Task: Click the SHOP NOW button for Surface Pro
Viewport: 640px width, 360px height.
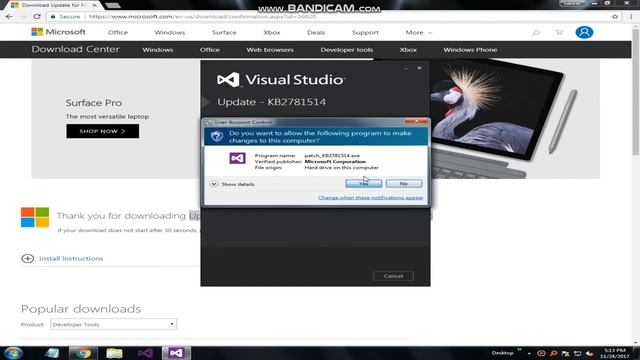Action: pos(102,131)
